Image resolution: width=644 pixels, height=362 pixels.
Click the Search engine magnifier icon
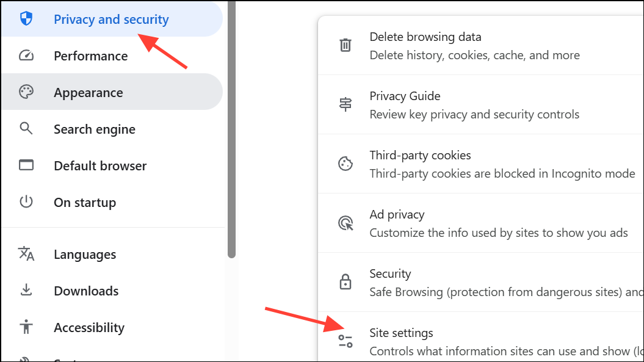tap(26, 129)
